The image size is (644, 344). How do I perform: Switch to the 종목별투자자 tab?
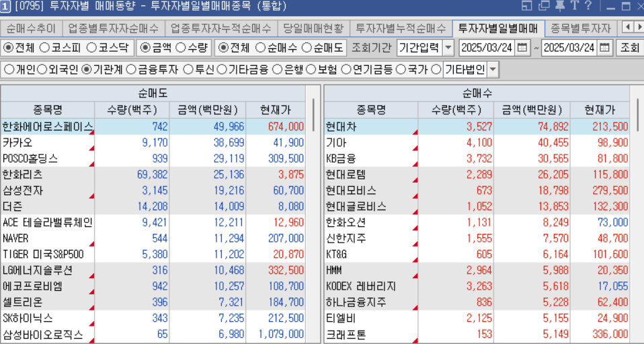[x=581, y=29]
